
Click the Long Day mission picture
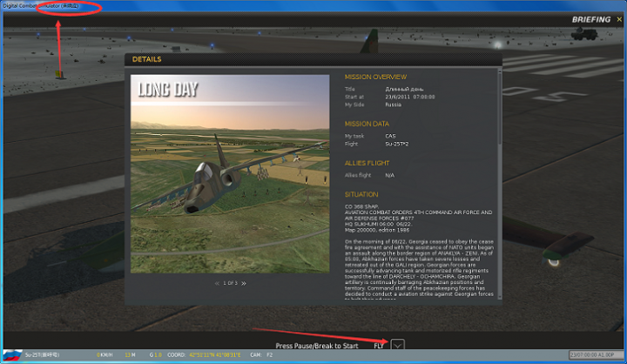[x=231, y=174]
